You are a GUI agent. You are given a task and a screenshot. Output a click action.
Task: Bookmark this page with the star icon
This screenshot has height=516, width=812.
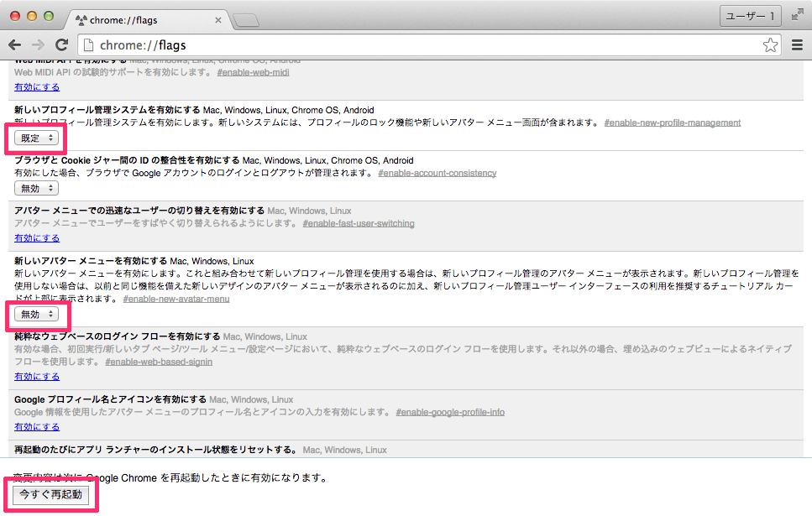pos(770,45)
